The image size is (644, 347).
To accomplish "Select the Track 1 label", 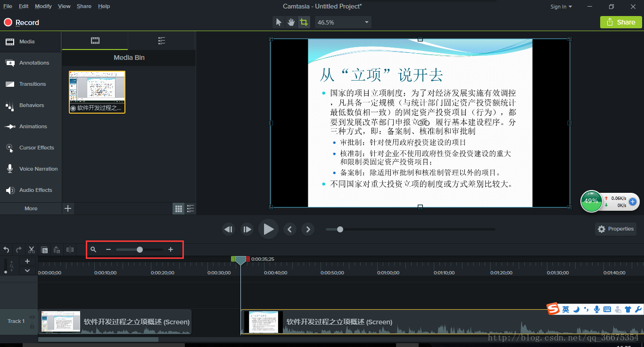I will (x=16, y=321).
